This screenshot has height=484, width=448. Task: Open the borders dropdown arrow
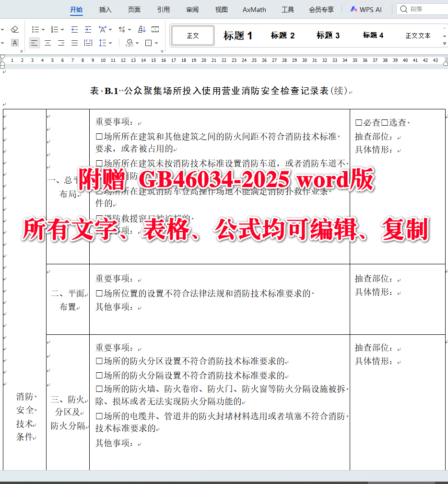tap(155, 42)
